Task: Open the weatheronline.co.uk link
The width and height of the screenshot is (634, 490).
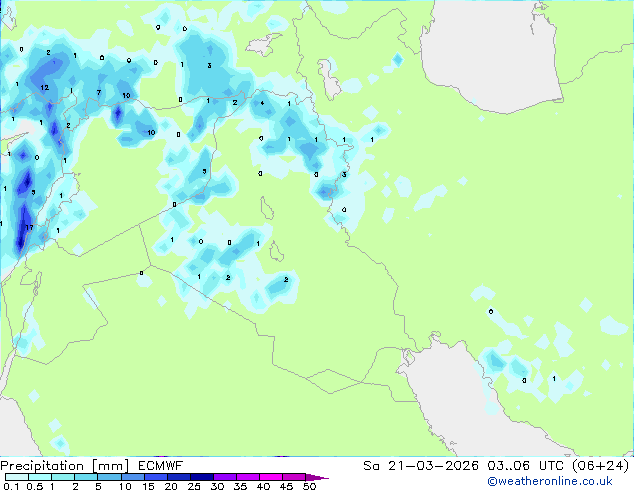Action: pos(550,481)
